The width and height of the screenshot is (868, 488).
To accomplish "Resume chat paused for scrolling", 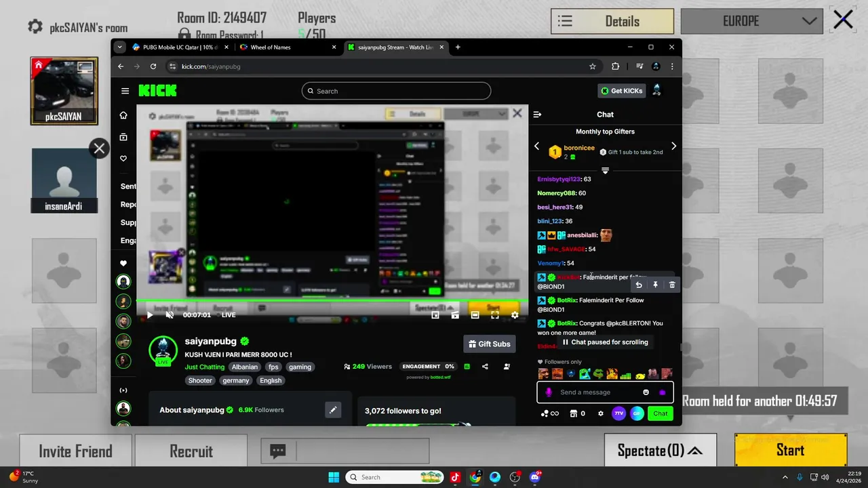I will [605, 342].
